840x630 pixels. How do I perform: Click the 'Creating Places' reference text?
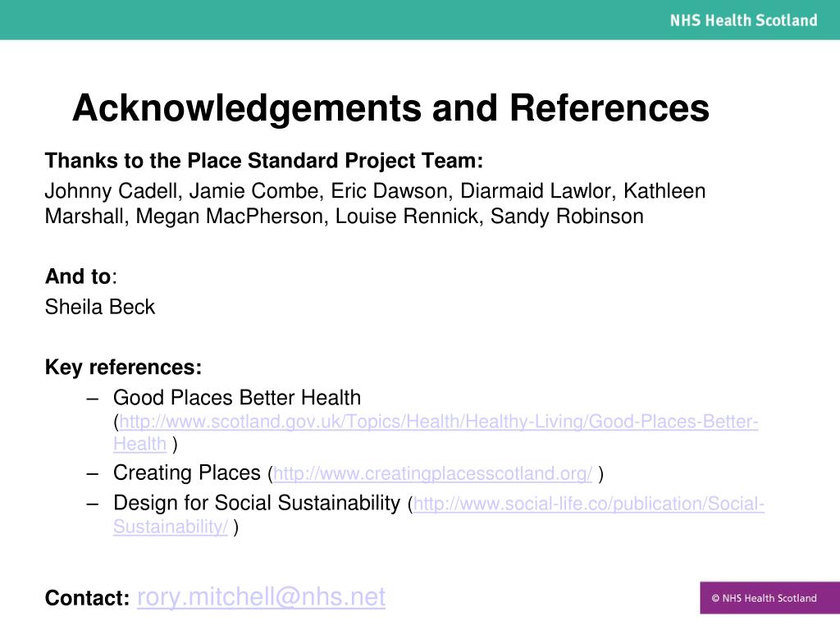tap(186, 473)
